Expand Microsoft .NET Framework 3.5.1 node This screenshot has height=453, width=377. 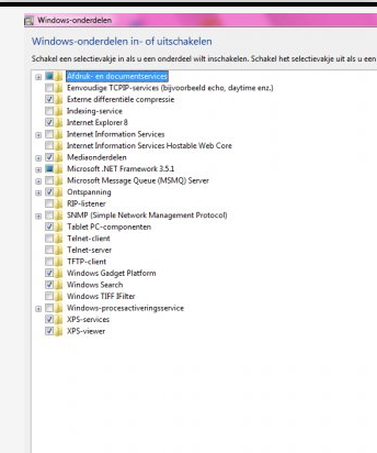click(x=38, y=169)
